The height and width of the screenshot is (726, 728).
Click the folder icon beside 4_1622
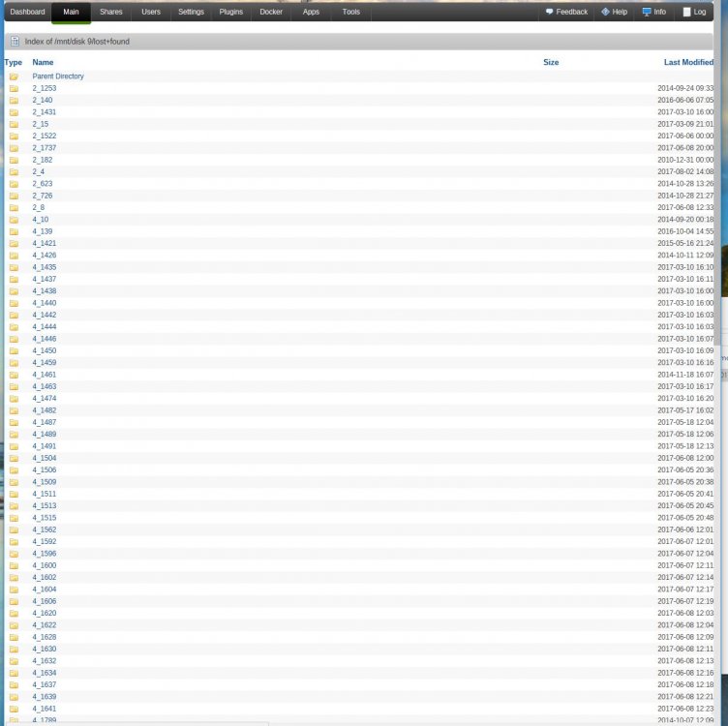[x=14, y=625]
